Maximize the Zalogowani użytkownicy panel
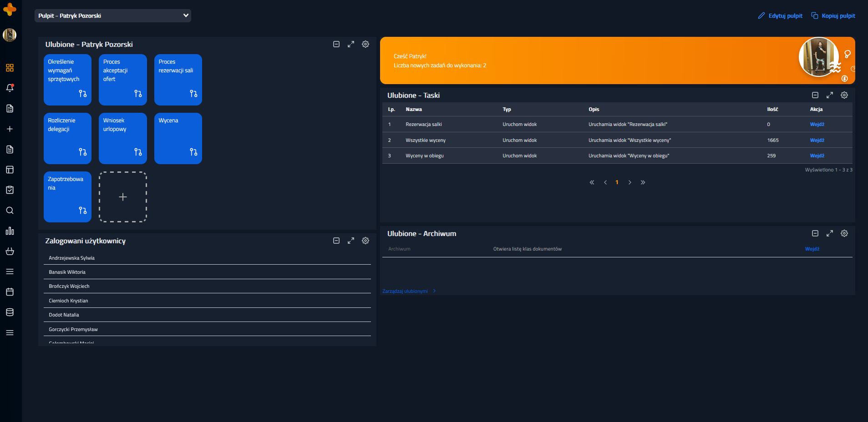The image size is (868, 422). 351,241
